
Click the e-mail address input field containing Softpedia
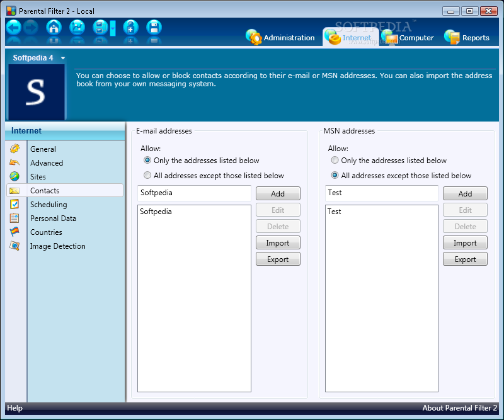coord(194,193)
